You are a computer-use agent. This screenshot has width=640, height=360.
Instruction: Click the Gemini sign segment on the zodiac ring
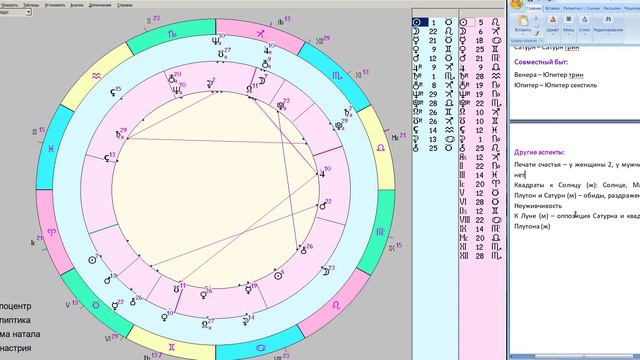tap(172, 347)
